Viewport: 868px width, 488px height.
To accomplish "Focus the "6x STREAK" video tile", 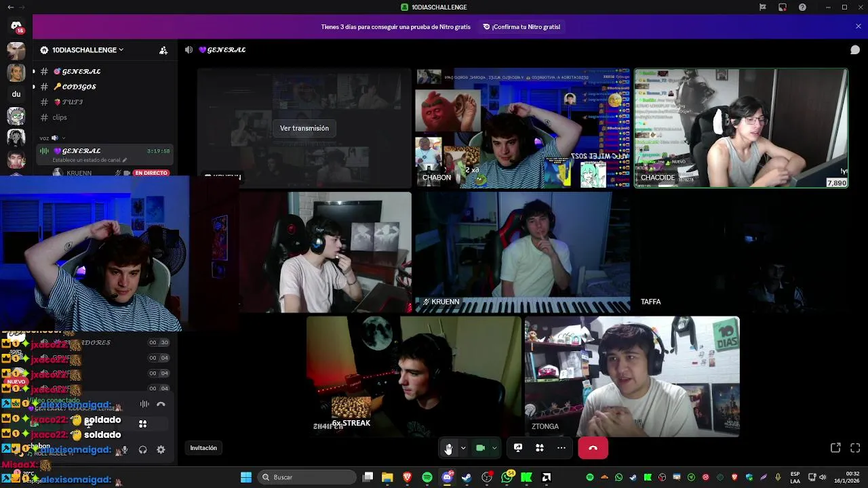I will pyautogui.click(x=414, y=376).
